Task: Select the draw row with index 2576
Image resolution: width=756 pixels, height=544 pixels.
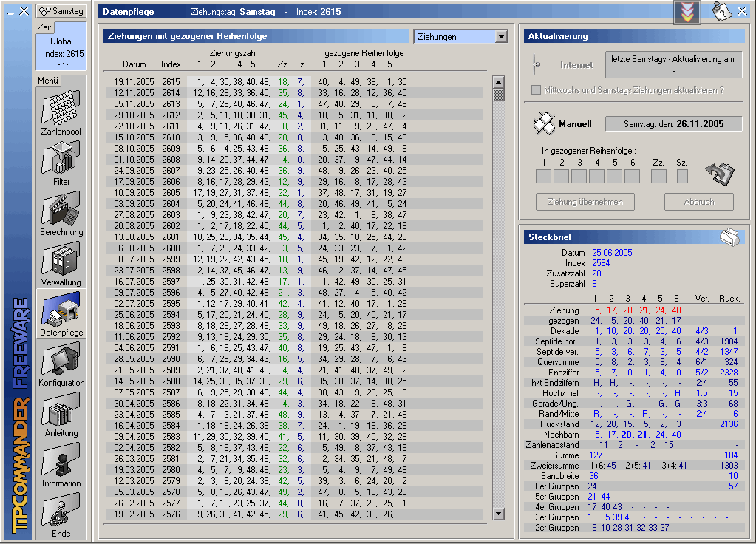Action: (x=295, y=514)
